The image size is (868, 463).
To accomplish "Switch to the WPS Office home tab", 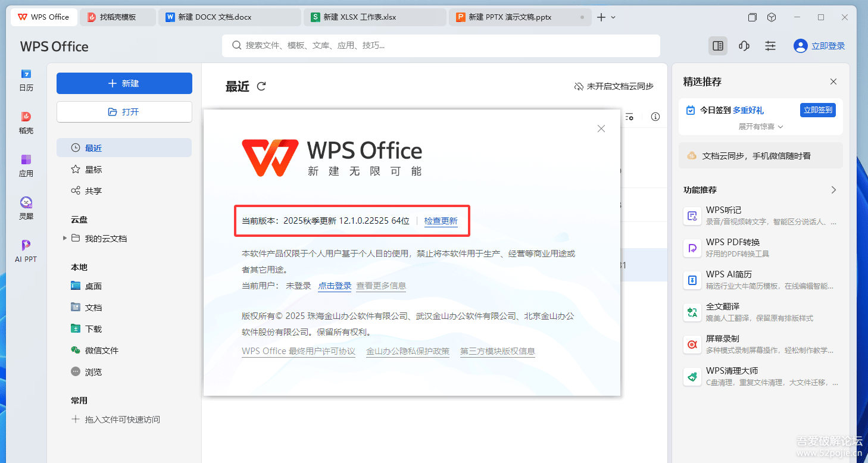I will click(43, 17).
